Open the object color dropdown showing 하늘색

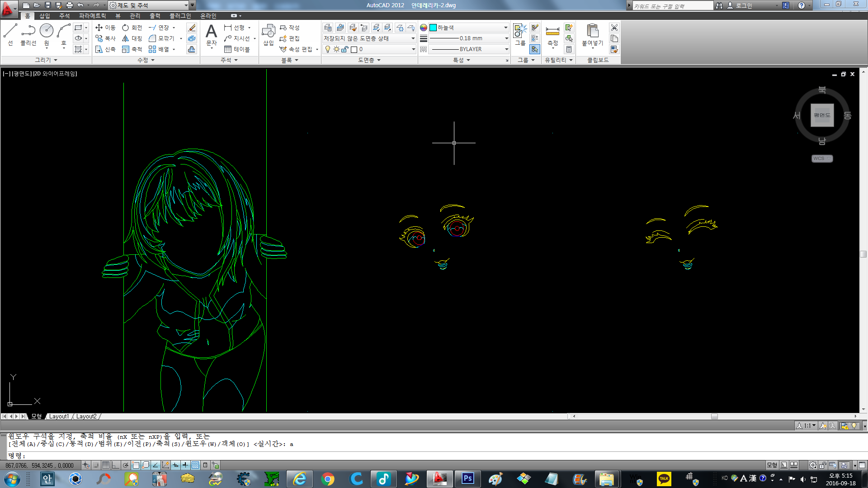[x=469, y=28]
